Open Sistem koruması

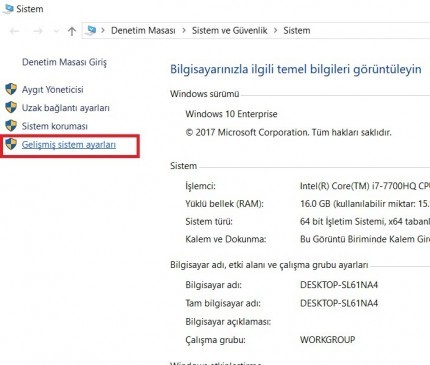tap(55, 126)
